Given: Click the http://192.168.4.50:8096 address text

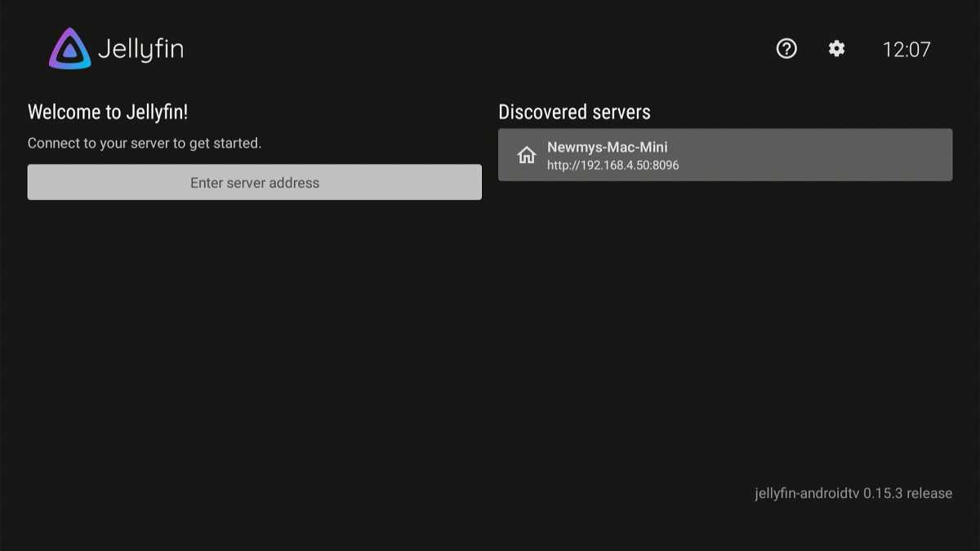Looking at the screenshot, I should click(x=612, y=165).
